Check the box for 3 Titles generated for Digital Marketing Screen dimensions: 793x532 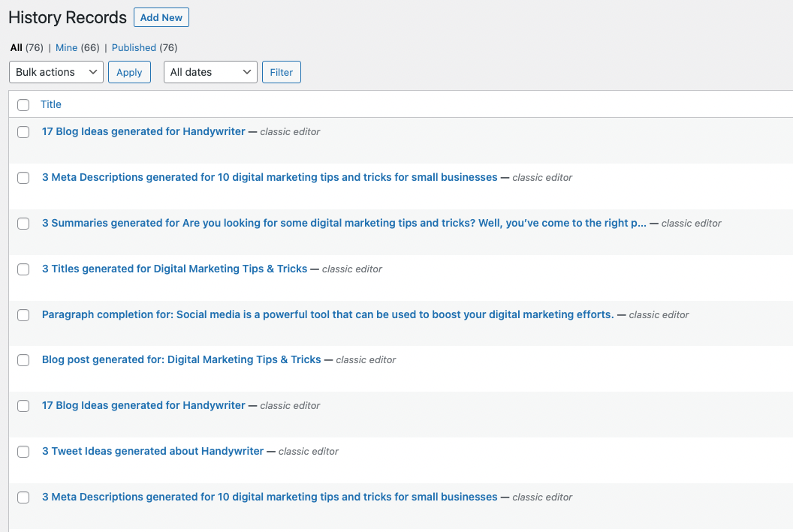23,269
